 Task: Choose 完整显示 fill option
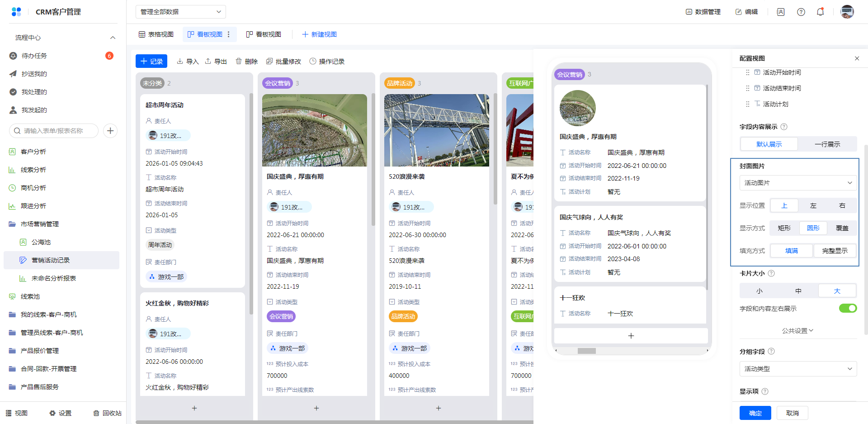click(x=835, y=251)
